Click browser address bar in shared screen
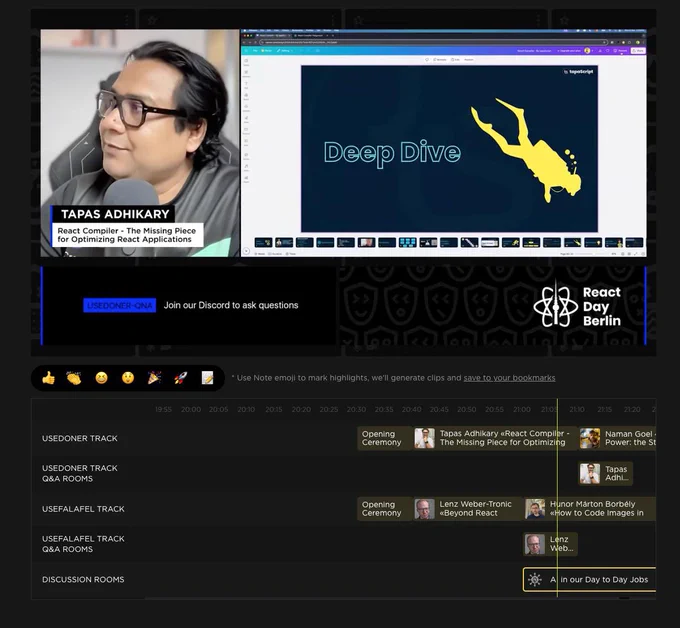 click(x=434, y=42)
